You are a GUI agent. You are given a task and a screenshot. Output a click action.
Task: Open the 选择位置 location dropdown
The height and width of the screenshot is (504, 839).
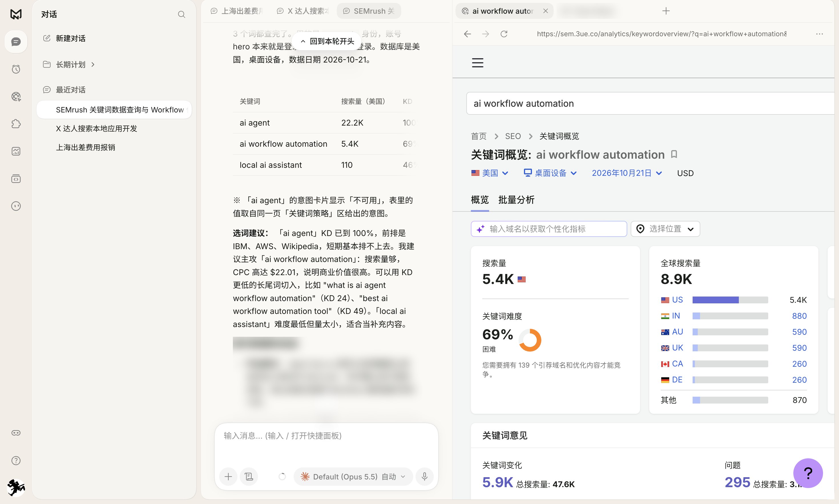[665, 229]
